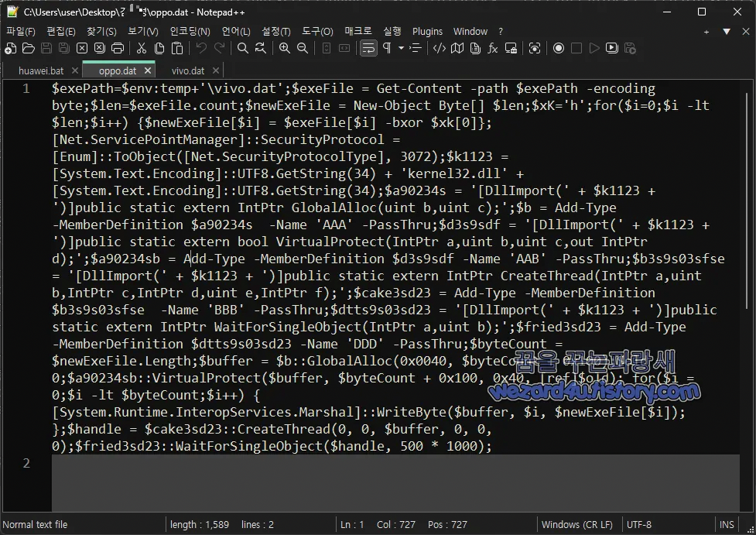Open the 파일(F) menu
This screenshot has height=535, width=756.
[21, 32]
